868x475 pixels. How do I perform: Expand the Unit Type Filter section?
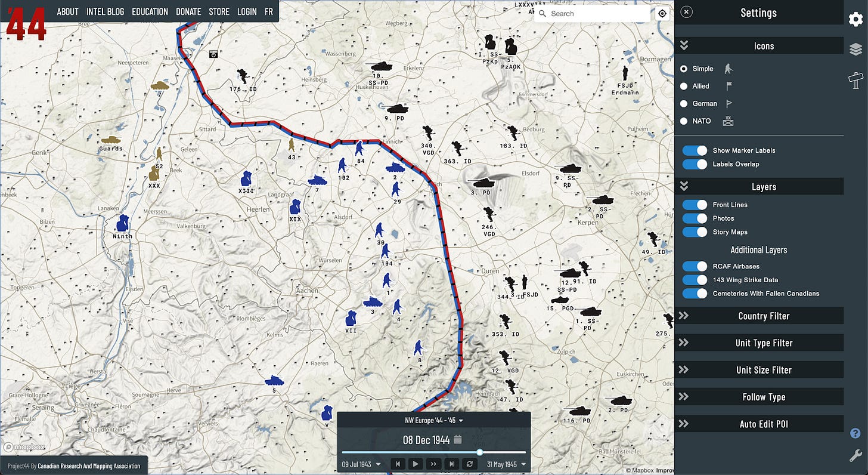point(759,343)
